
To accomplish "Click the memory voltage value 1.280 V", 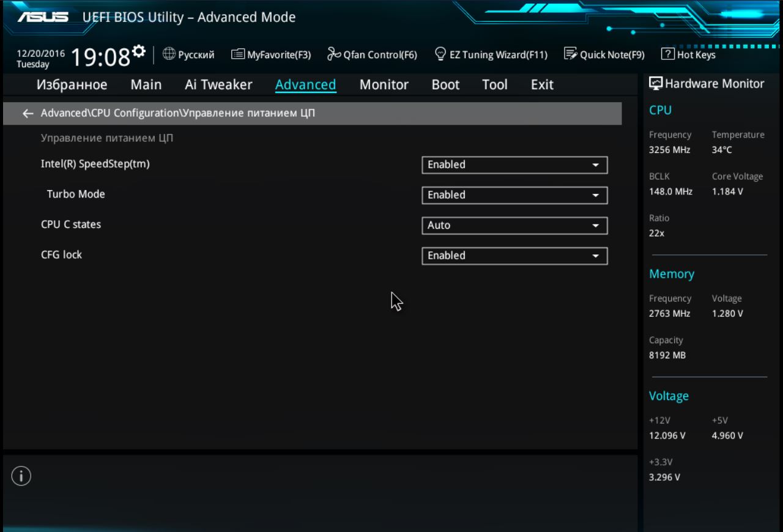I will click(x=728, y=314).
